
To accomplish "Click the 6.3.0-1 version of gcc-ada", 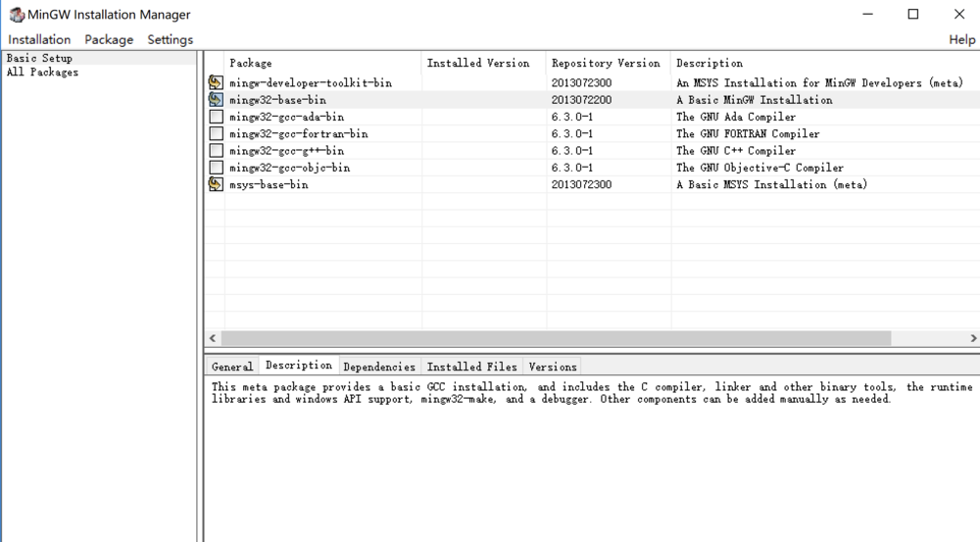I will point(572,117).
